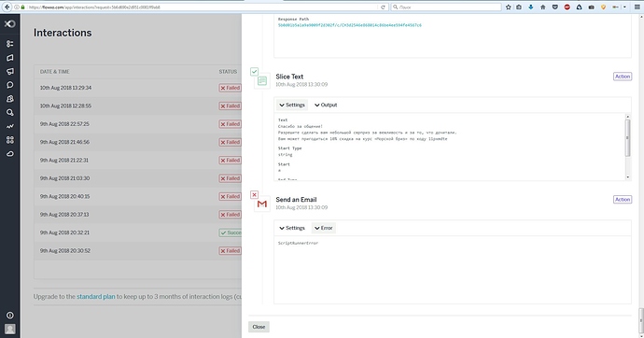Click the green check on Slice Text
644x338 pixels.
[254, 72]
